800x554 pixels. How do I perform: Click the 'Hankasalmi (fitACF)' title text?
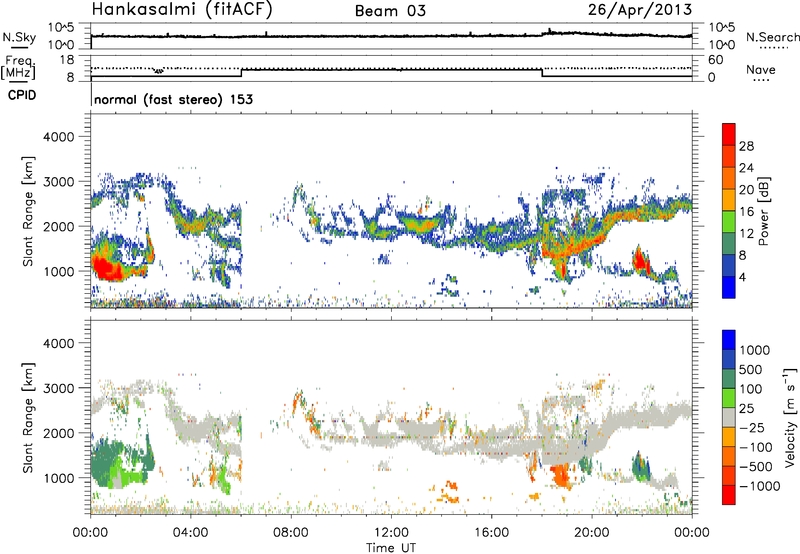pyautogui.click(x=182, y=10)
